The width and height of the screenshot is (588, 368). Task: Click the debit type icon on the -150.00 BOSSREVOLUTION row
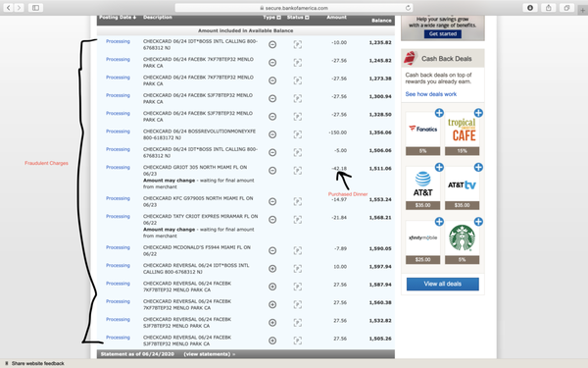click(x=272, y=134)
